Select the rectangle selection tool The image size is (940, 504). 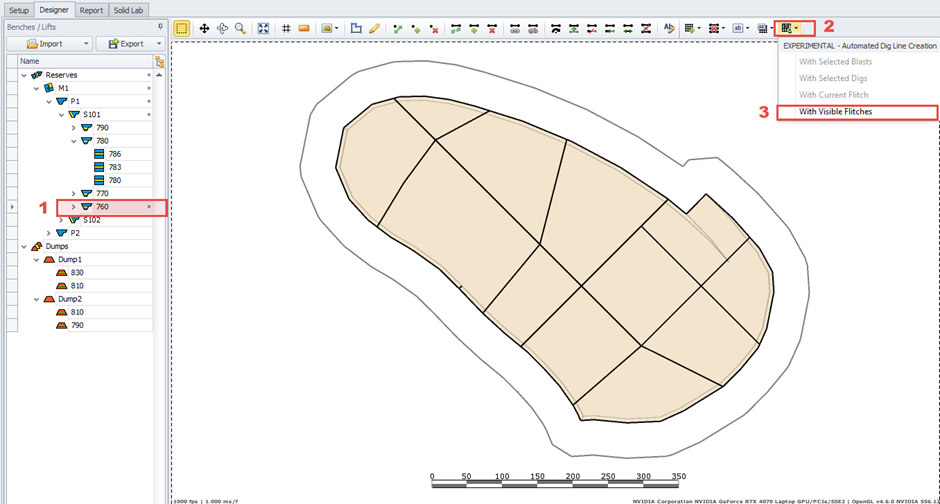(182, 29)
